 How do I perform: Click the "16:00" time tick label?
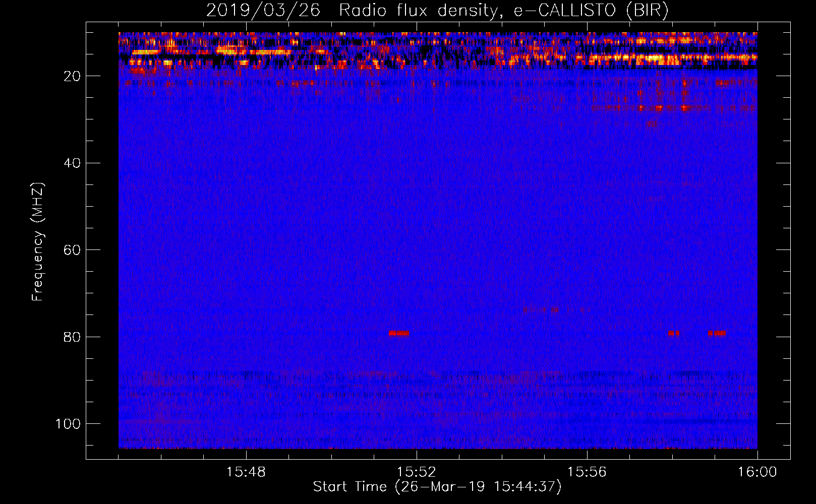click(757, 472)
